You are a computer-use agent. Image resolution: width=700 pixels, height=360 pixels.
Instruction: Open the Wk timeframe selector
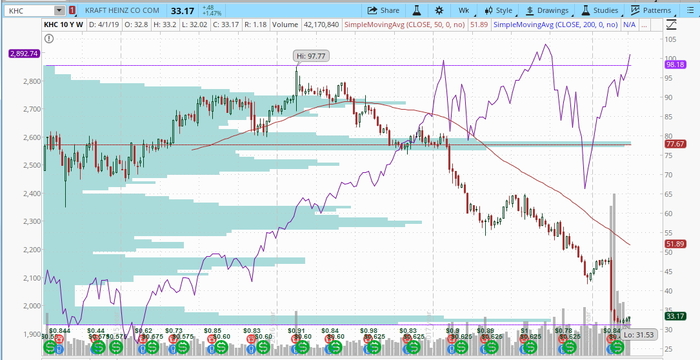pyautogui.click(x=463, y=10)
